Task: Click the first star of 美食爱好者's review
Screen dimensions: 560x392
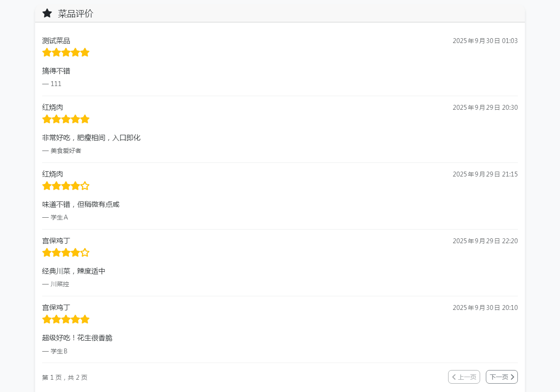Action: tap(47, 119)
